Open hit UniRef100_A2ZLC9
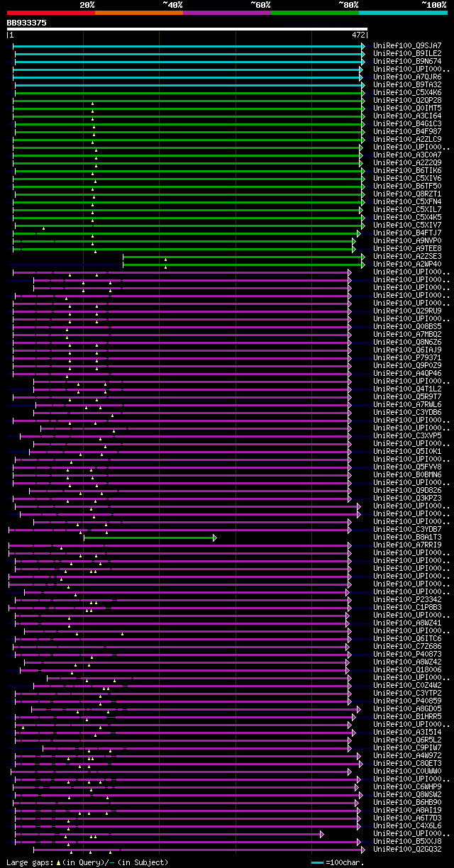Screen dimensions: 454x868 click(407, 140)
